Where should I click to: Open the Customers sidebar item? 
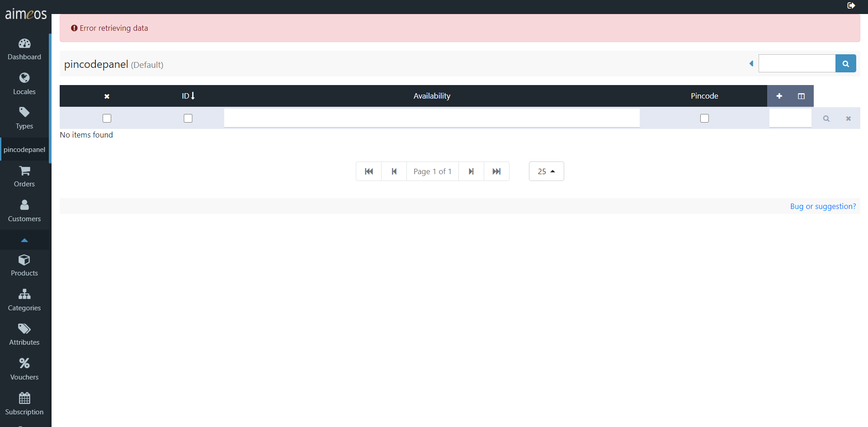click(24, 211)
